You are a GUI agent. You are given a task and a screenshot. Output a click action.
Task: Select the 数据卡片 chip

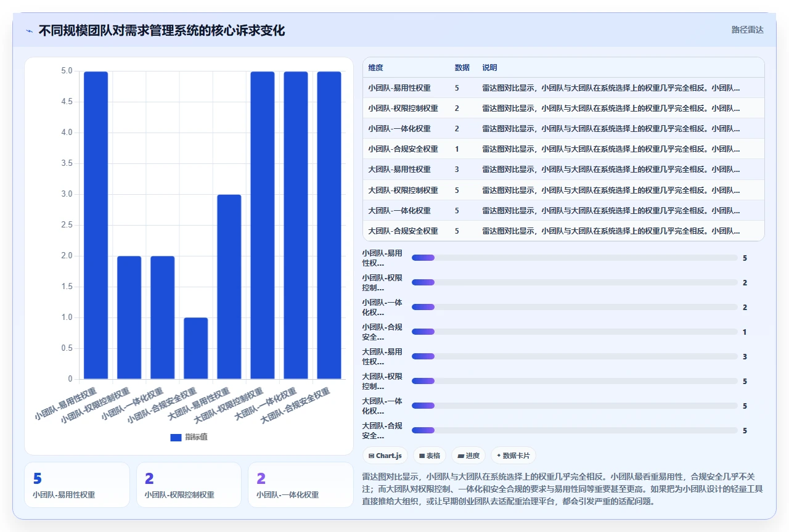pos(513,456)
